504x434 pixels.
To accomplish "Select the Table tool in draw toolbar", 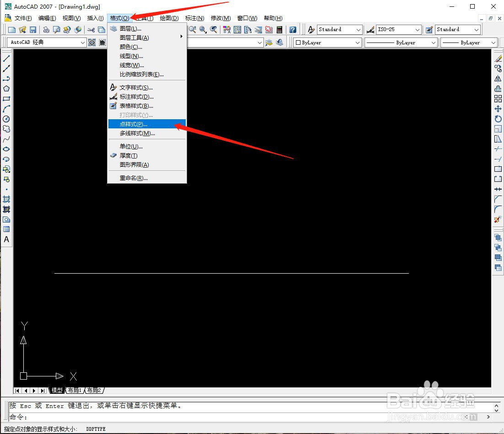I will (6, 229).
